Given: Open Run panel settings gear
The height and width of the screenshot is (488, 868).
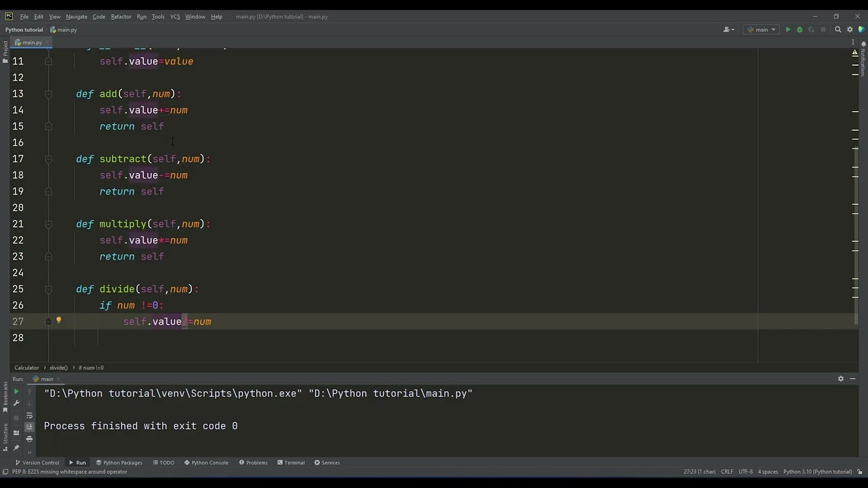Looking at the screenshot, I should point(841,379).
